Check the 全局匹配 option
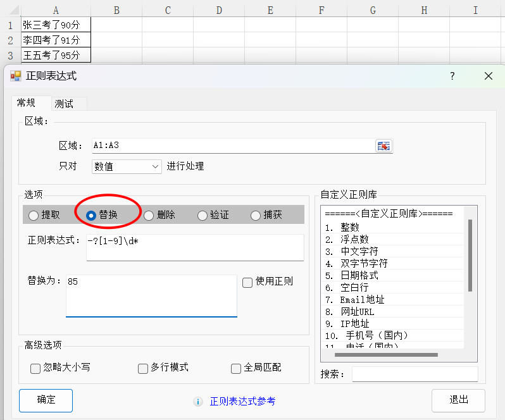Screen dimensions: 505x420 point(236,368)
